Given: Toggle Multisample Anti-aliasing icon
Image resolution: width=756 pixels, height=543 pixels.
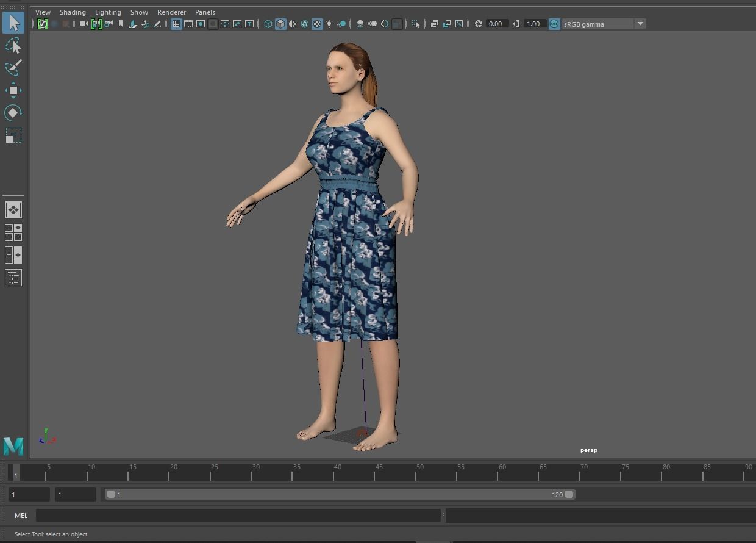Looking at the screenshot, I should pyautogui.click(x=385, y=24).
